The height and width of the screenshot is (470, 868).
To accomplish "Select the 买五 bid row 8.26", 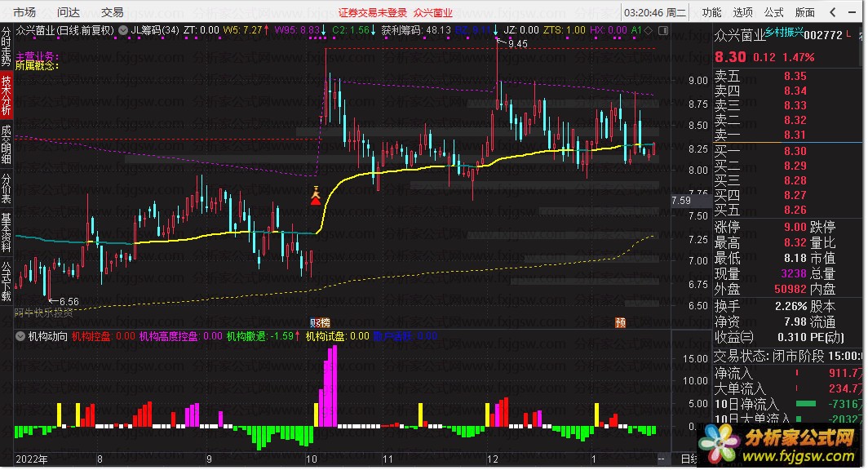I will pyautogui.click(x=786, y=210).
